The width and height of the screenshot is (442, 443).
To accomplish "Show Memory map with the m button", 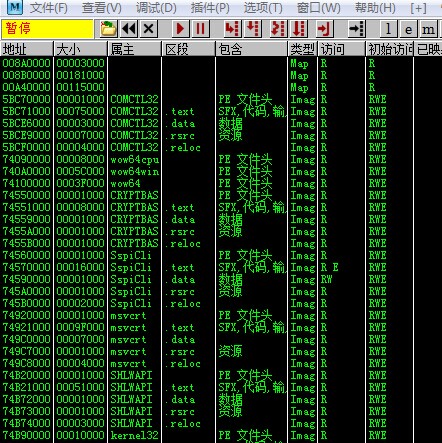I will tap(428, 29).
